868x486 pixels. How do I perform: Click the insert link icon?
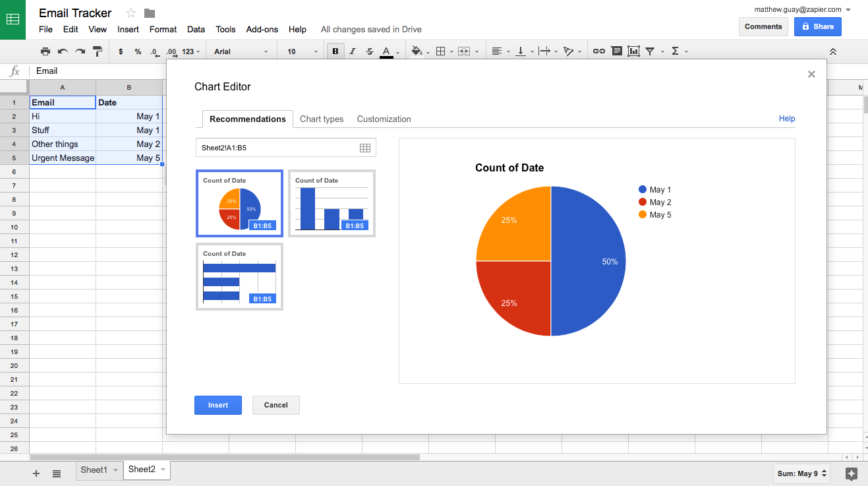pos(598,51)
